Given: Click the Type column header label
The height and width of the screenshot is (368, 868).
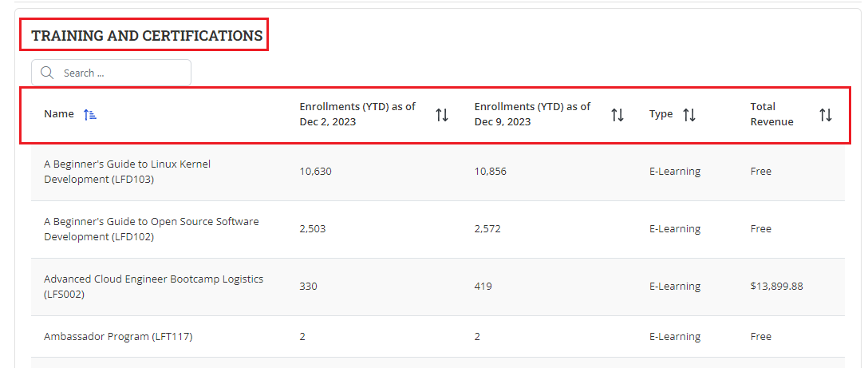Looking at the screenshot, I should (661, 114).
